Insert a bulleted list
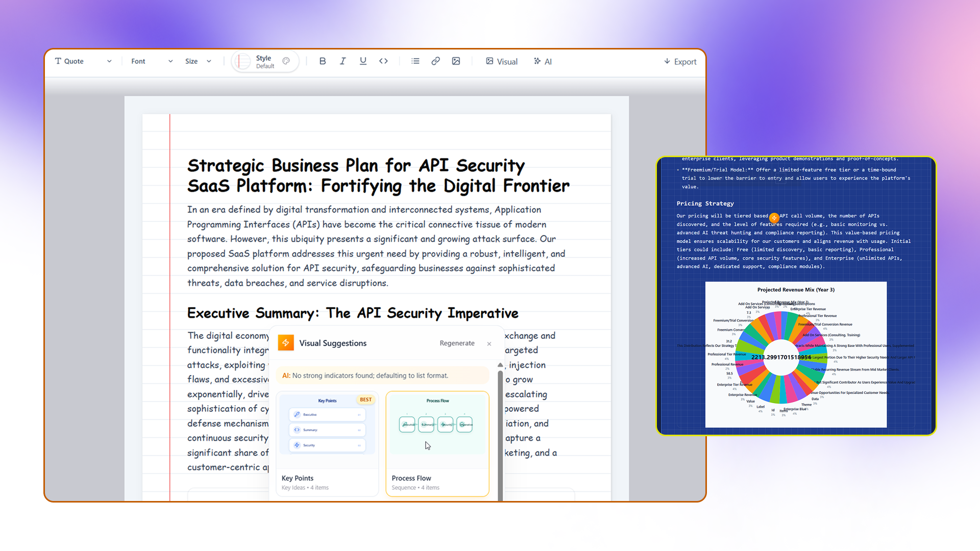This screenshot has width=980, height=551. click(x=415, y=61)
